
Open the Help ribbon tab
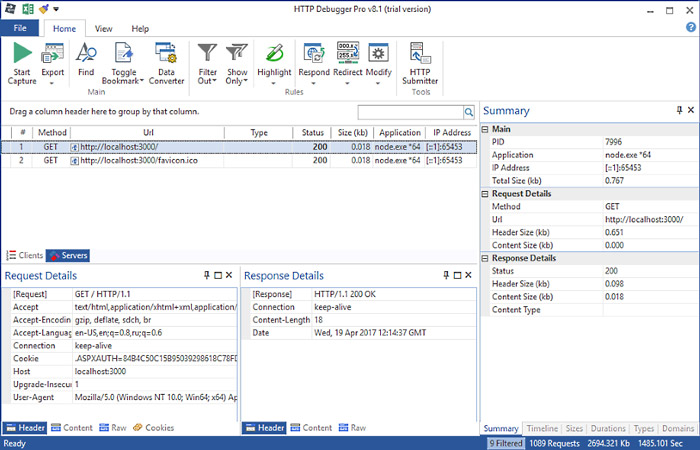pos(140,29)
